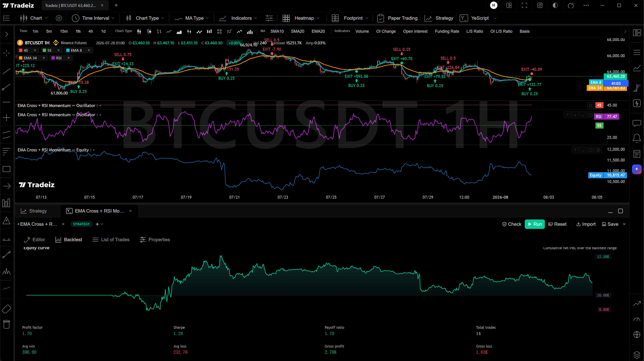Toggle dark/light theme contrast icon
644x361 pixels.
click(x=555, y=5)
